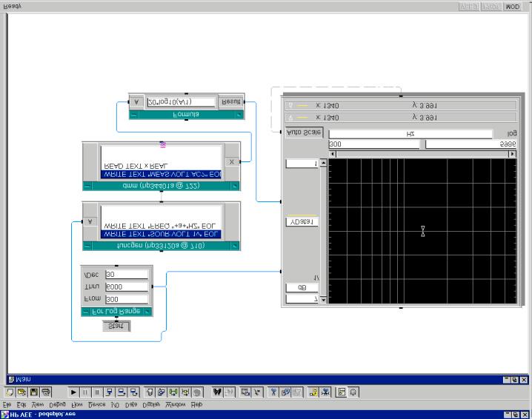Image resolution: width=532 pixels, height=419 pixels.
Task: Open the Help menu
Action: pos(196,404)
